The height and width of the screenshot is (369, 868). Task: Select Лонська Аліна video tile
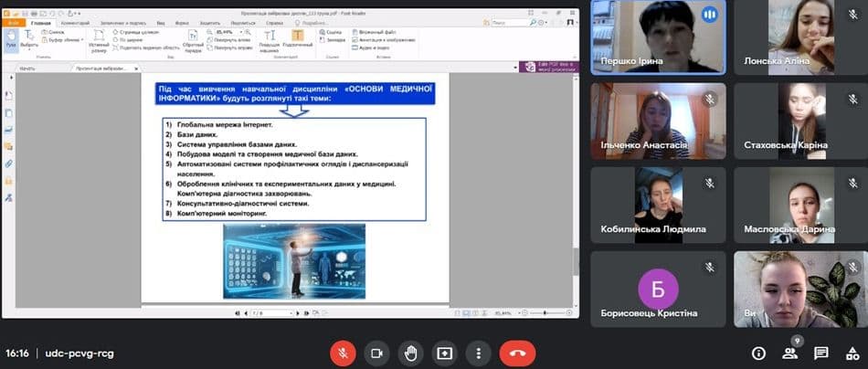click(x=801, y=37)
